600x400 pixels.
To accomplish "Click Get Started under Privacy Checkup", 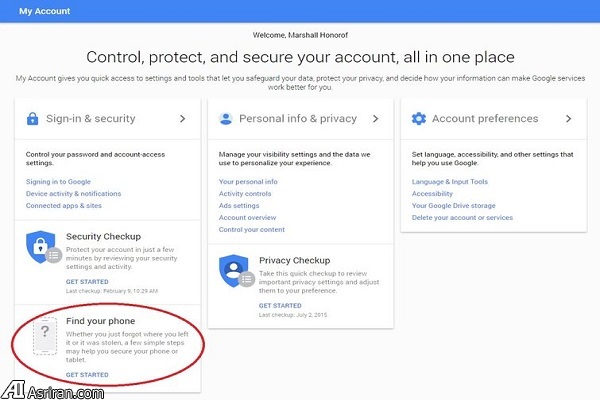I will [x=279, y=305].
